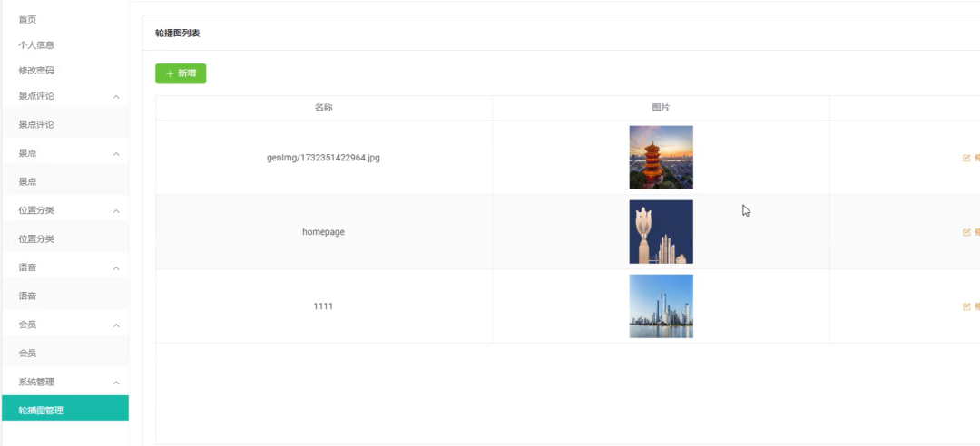Click the pagoda thumbnail in first row
This screenshot has height=446, width=980.
point(661,158)
